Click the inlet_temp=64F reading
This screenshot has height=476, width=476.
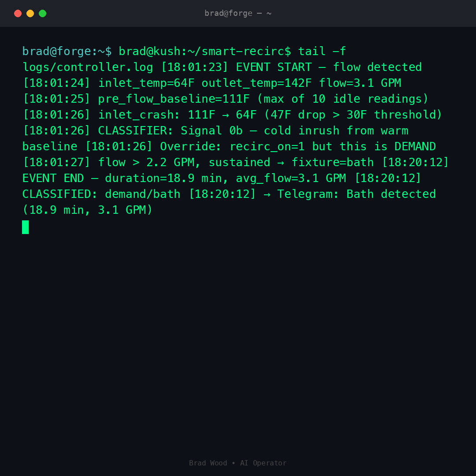point(146,83)
